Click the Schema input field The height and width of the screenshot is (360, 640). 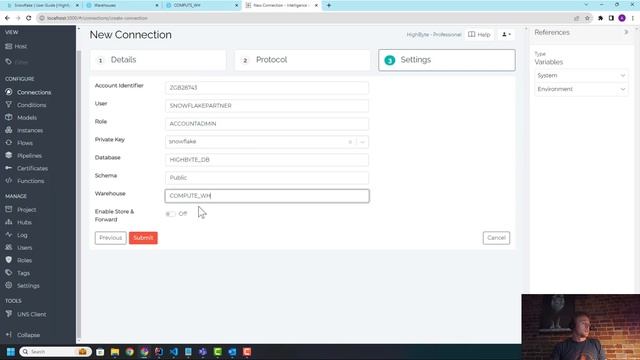pos(267,178)
